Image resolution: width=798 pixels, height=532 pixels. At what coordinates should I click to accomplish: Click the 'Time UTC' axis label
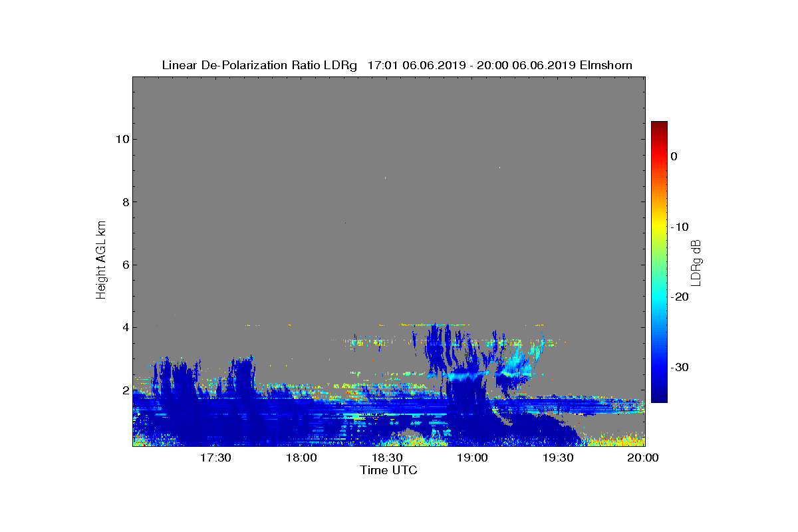coord(389,470)
